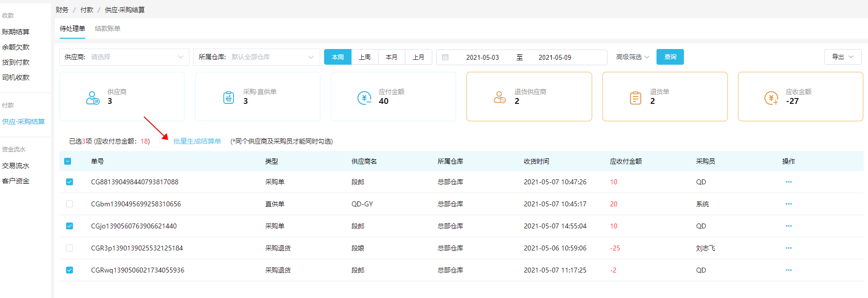868x298 pixels.
Task: Click timestamp 2021-05-07 14:55:04
Action: [x=555, y=226]
